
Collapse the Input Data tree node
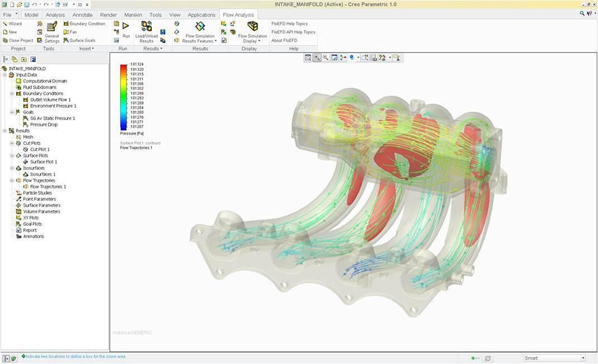pos(5,75)
